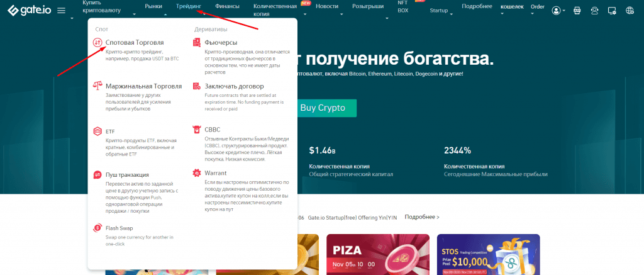The height and width of the screenshot is (275, 644).
Task: Select Фьючерсы menu entry
Action: (221, 42)
